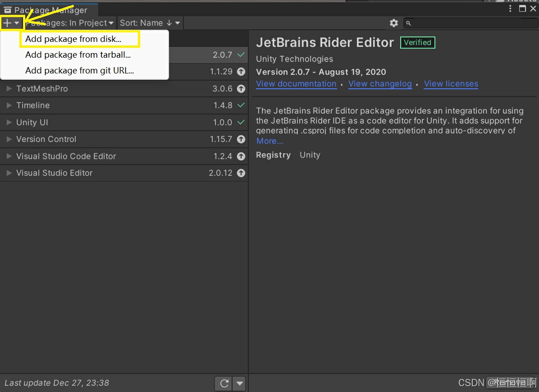Click installed checkmark beside Timeline 1.4.8
This screenshot has width=539, height=392.
click(x=241, y=105)
